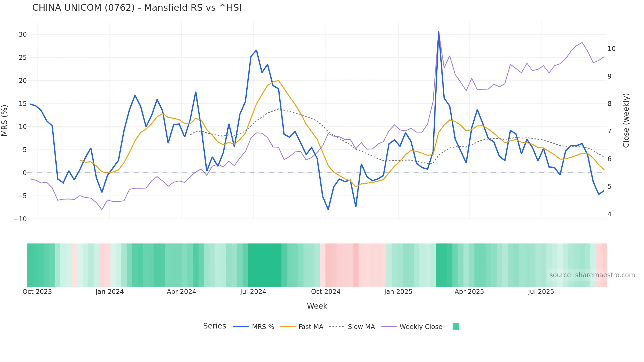Click the 'Jul 2025' x-axis label
Viewport: 644px width, 362px height.
coord(541,292)
